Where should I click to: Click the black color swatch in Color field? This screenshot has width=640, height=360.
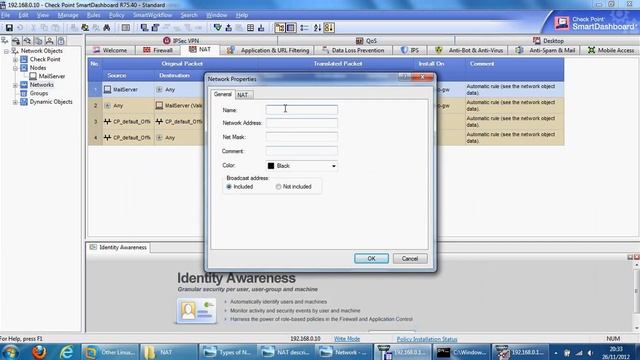(271, 166)
